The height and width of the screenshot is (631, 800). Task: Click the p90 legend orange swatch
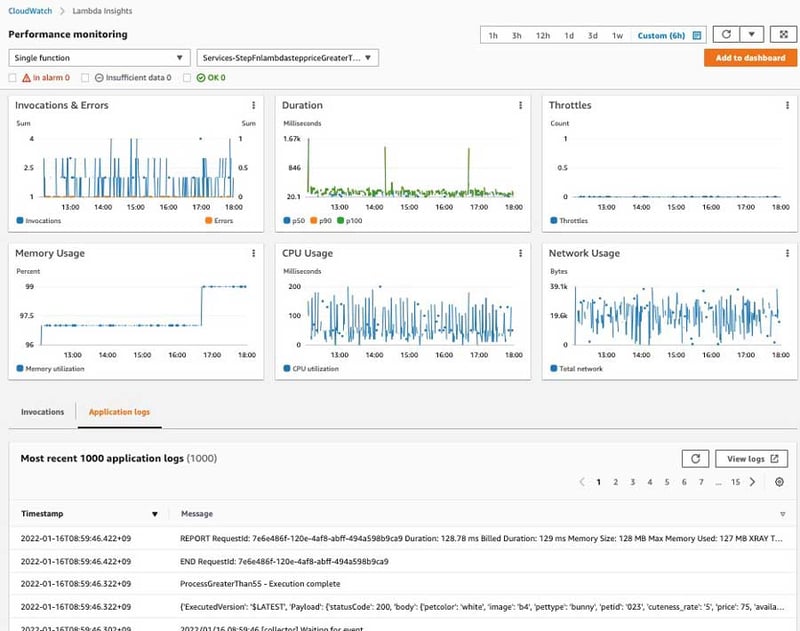pos(314,220)
